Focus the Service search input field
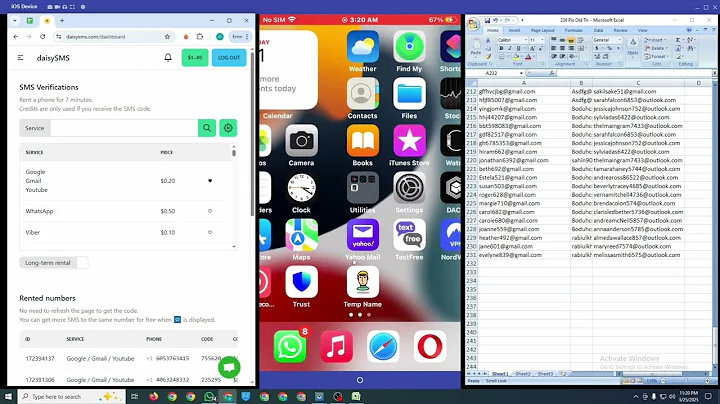The height and width of the screenshot is (404, 720). point(124,128)
